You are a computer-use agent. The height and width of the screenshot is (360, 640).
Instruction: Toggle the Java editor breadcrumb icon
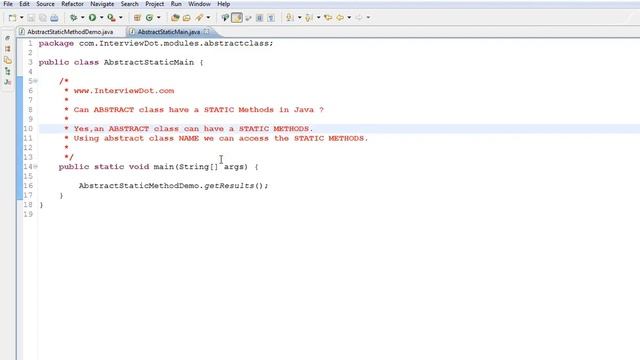coord(225,18)
